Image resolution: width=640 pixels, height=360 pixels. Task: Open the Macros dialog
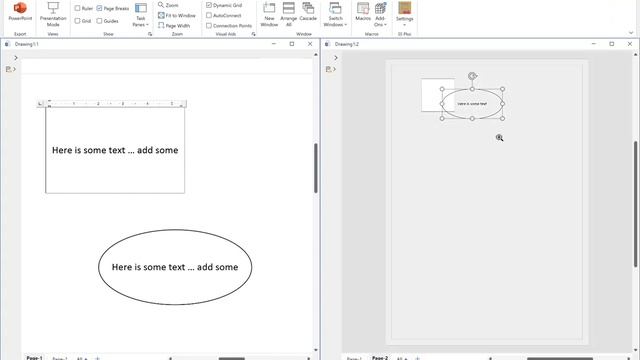pyautogui.click(x=363, y=11)
